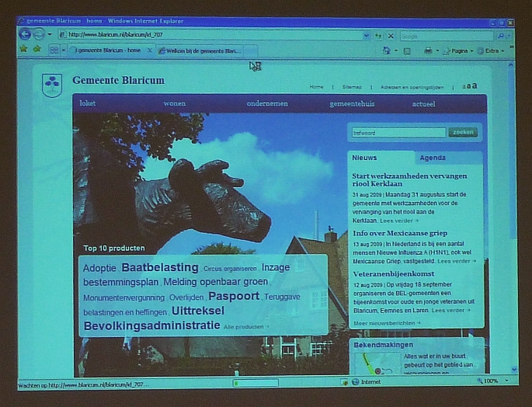This screenshot has height=407, width=532.
Task: Switch to the Agenda tab
Action: click(433, 158)
